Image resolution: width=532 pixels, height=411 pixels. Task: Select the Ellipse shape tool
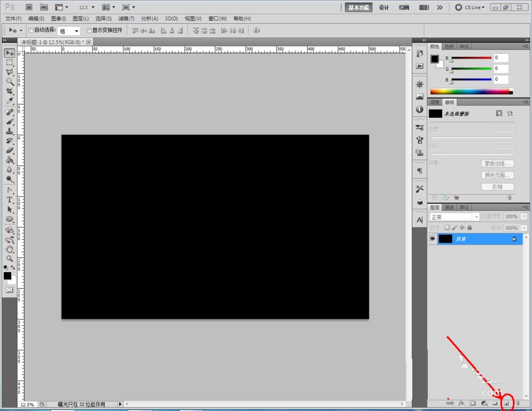click(x=10, y=219)
